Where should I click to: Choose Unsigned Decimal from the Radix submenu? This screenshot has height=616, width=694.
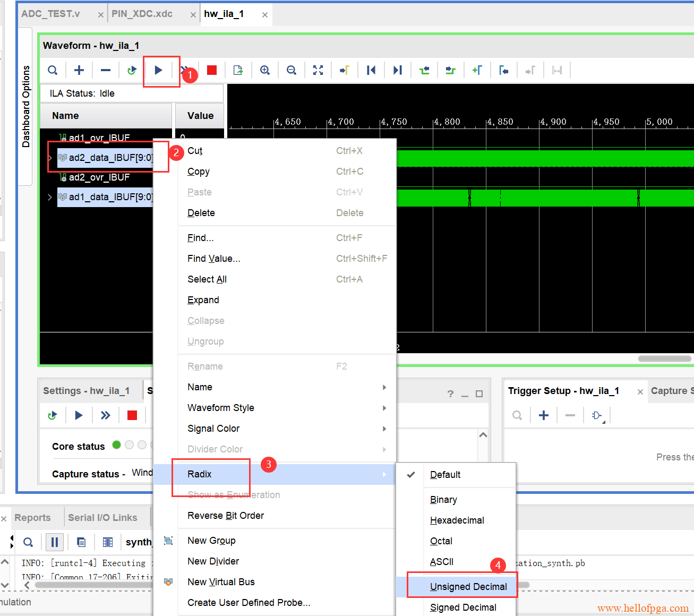click(x=468, y=587)
